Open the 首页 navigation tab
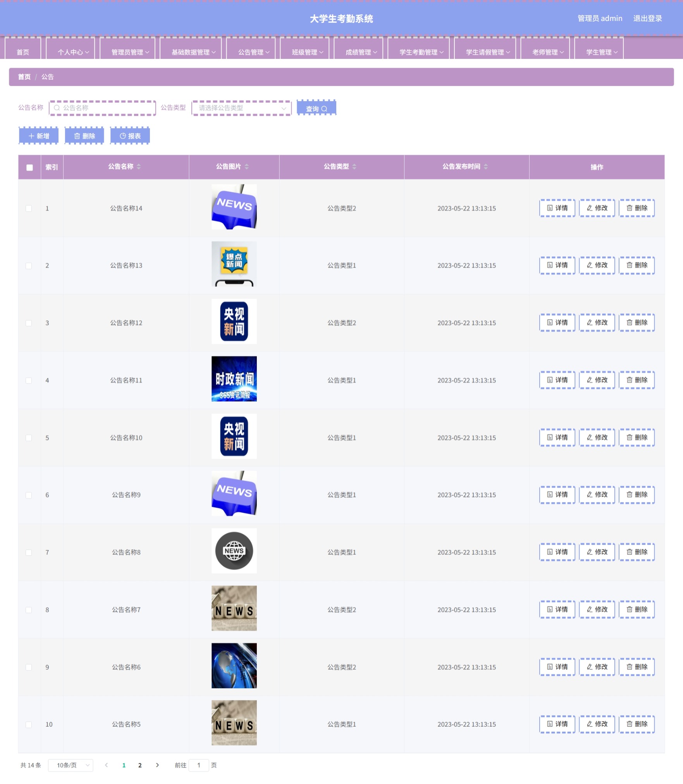The image size is (683, 784). pos(23,52)
